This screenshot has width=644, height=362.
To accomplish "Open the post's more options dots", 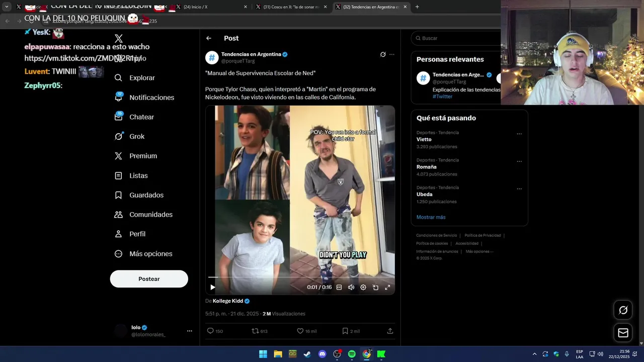I will click(x=392, y=54).
